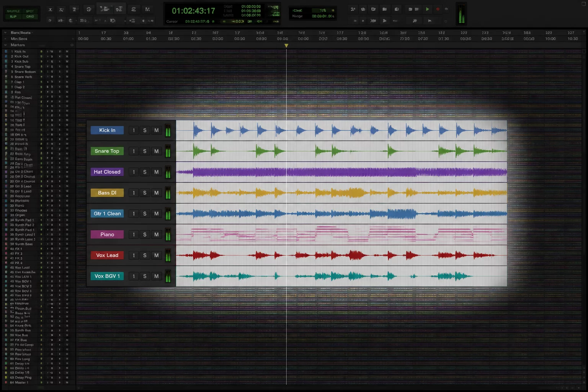This screenshot has height=392, width=588.
Task: Mute the Bass DI track
Action: coord(156,193)
